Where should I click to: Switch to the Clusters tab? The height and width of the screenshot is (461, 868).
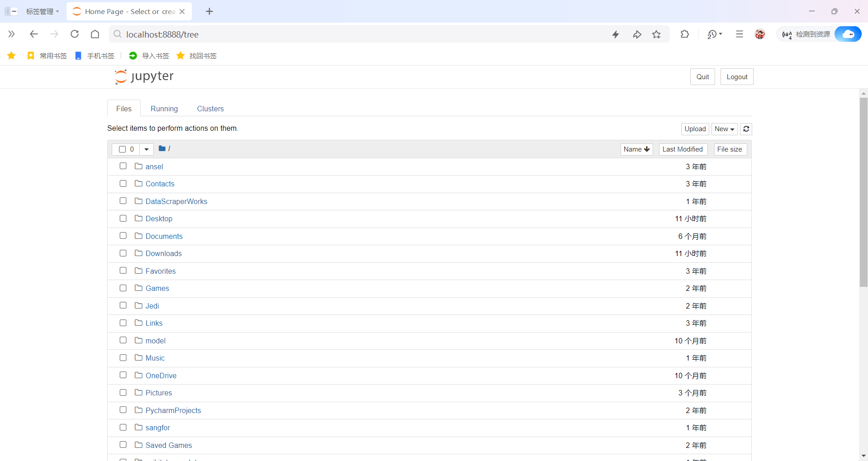click(210, 109)
